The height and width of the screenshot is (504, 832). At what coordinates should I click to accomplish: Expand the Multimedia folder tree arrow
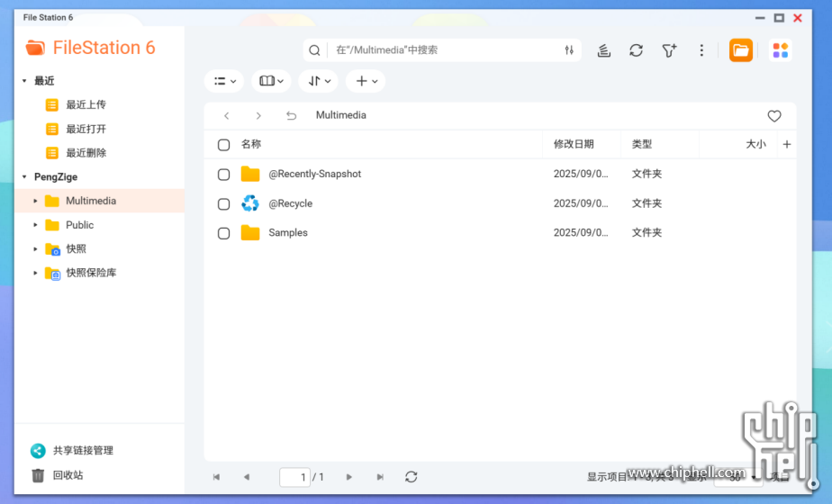[x=35, y=201]
